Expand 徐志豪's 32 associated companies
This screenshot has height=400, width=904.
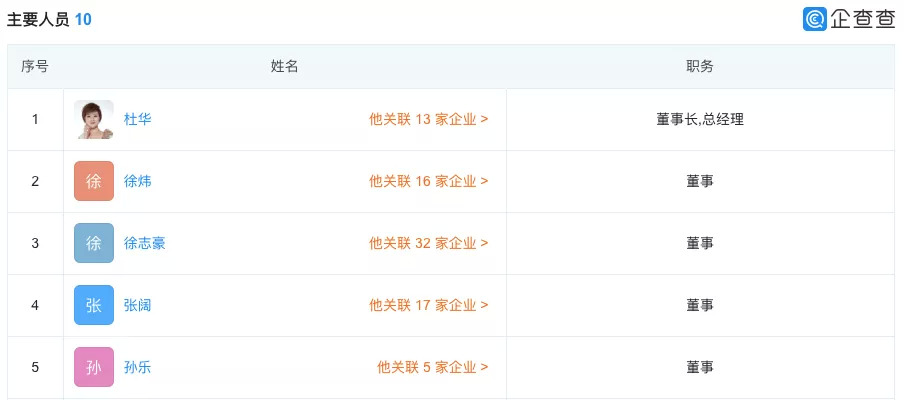[428, 244]
